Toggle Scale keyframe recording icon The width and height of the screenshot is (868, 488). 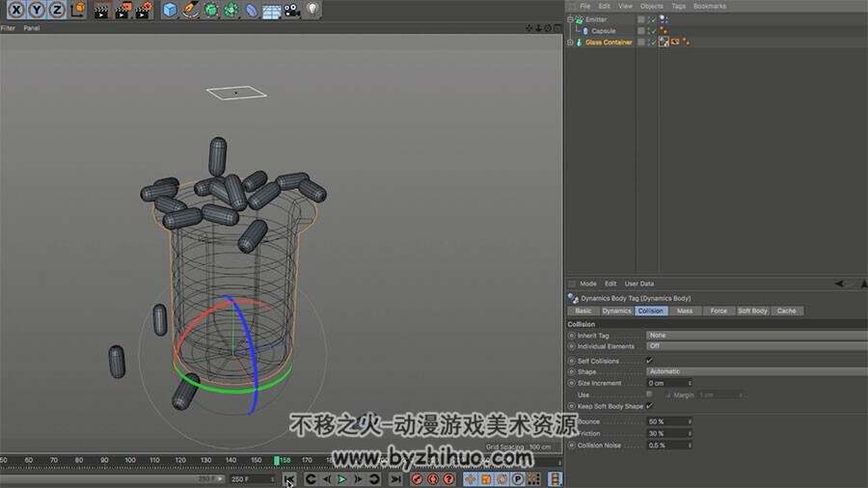click(x=486, y=479)
